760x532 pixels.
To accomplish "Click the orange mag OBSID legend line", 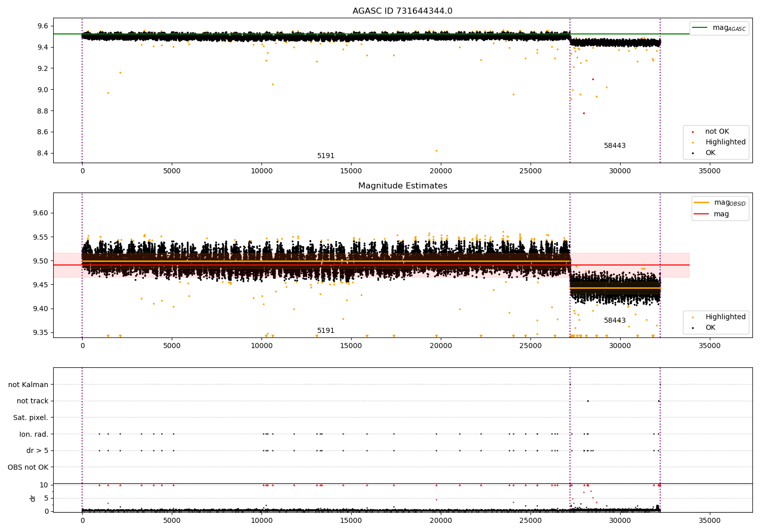I will click(x=702, y=203).
